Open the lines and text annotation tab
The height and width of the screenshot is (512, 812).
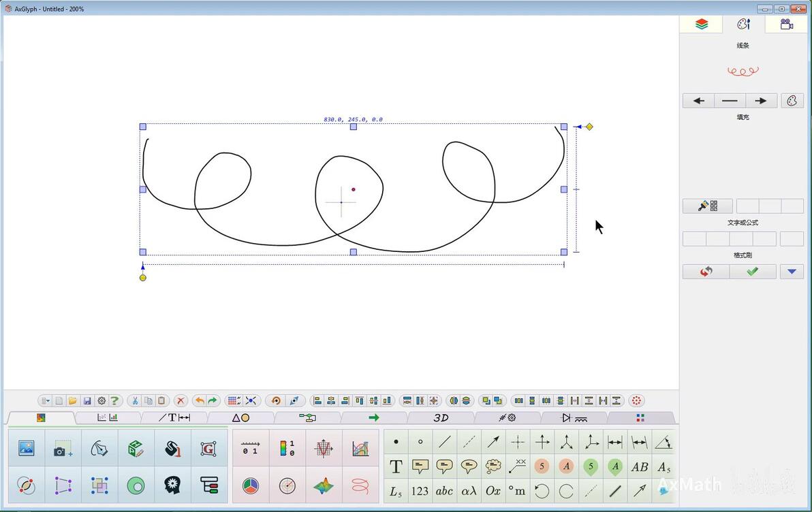pos(174,417)
